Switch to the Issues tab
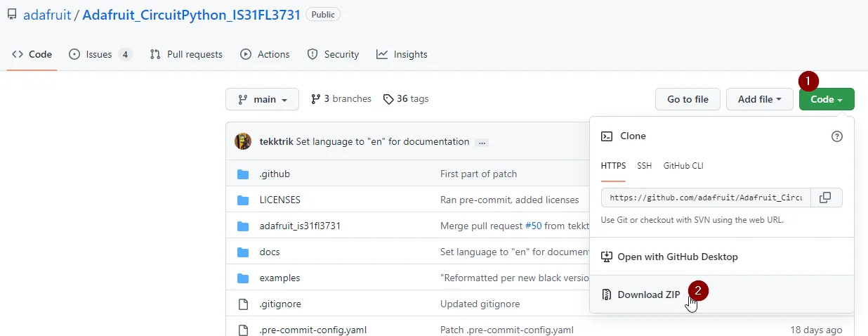Image resolution: width=868 pixels, height=336 pixels. coord(100,54)
